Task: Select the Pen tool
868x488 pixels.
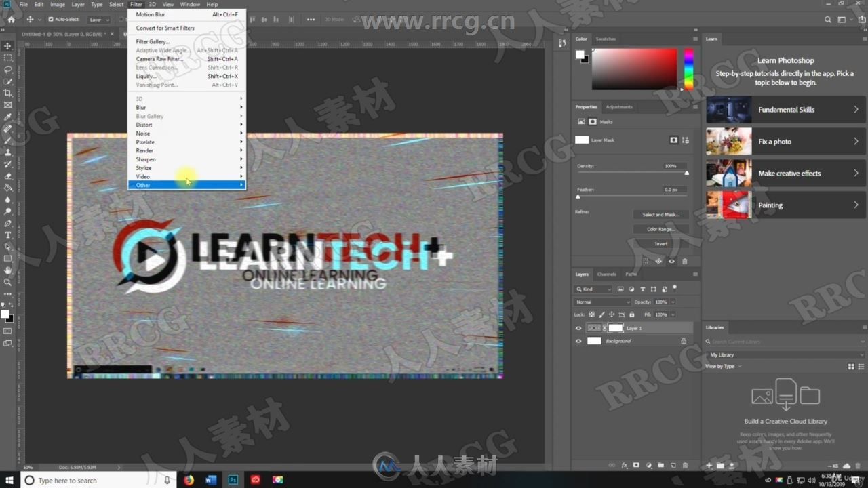Action: point(8,223)
